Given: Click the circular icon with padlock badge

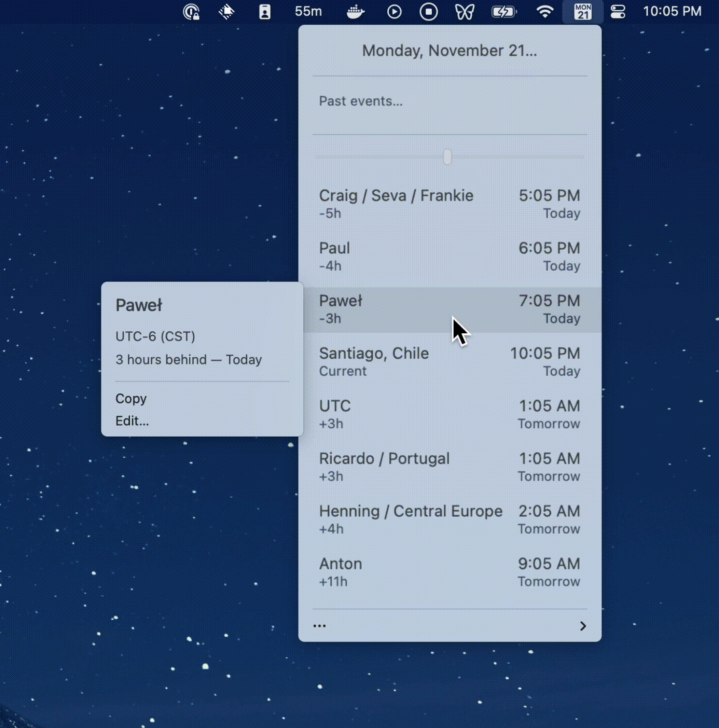Looking at the screenshot, I should click(191, 12).
